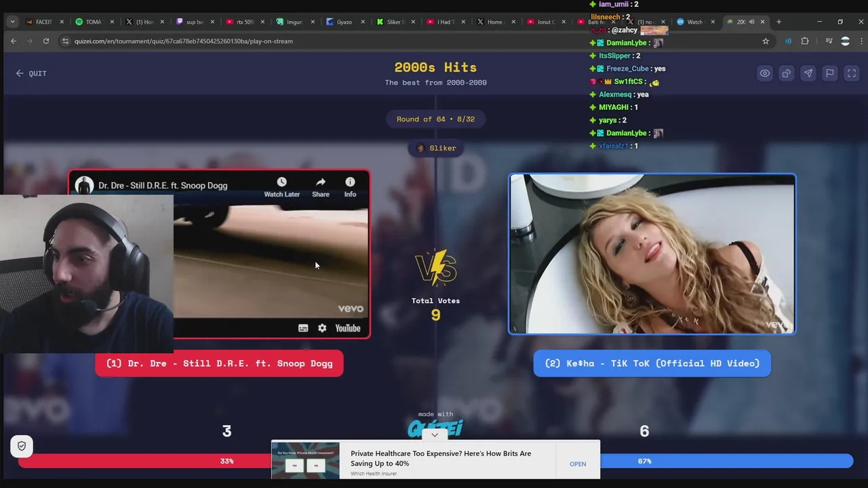Screen dimensions: 868x488
Task: Click the dice randomize icon
Action: (786, 73)
